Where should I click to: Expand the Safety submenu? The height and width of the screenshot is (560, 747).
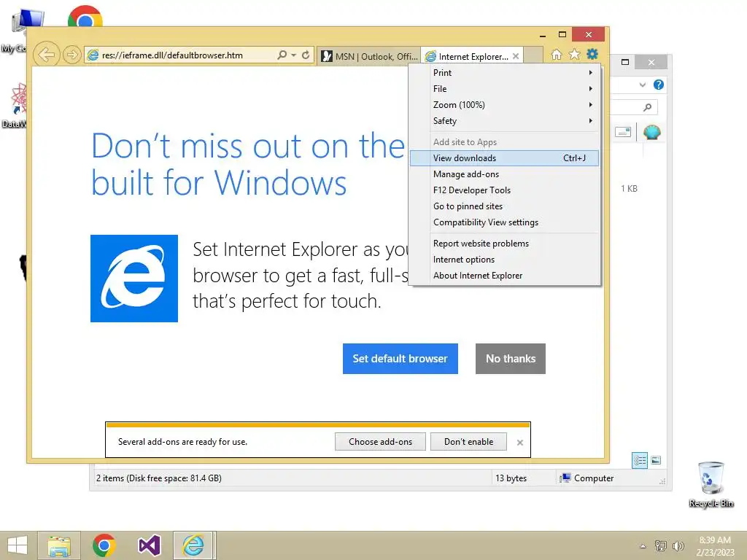(504, 121)
